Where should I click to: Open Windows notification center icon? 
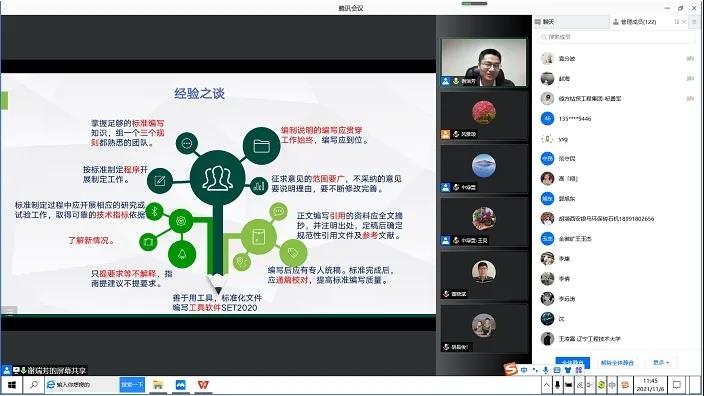pyautogui.click(x=677, y=385)
